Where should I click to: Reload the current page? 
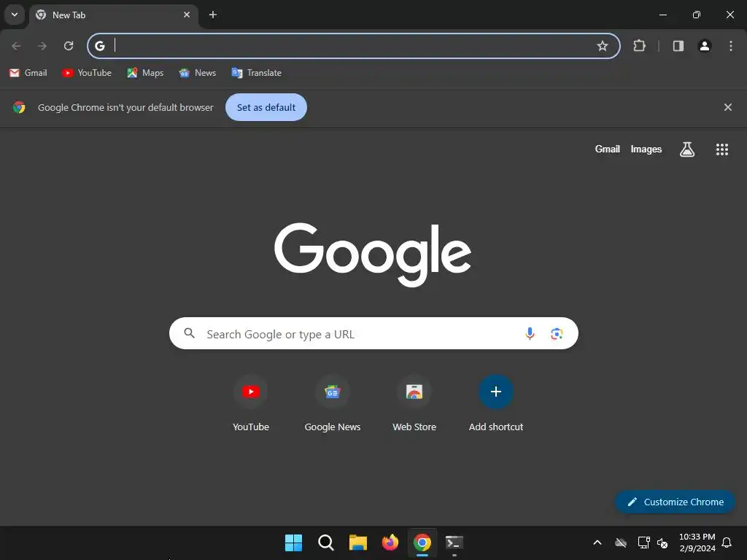pos(69,46)
